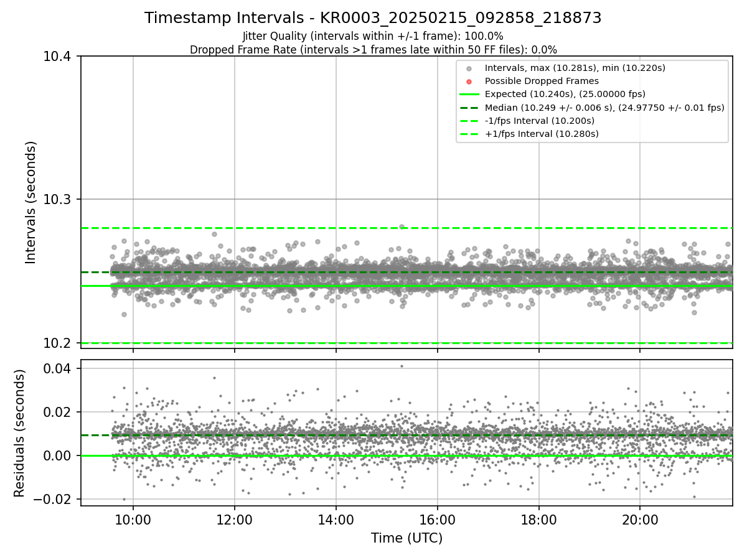Click the gray dot marker beside 'Intervals' legend
Image resolution: width=747 pixels, height=560 pixels.
tap(469, 68)
